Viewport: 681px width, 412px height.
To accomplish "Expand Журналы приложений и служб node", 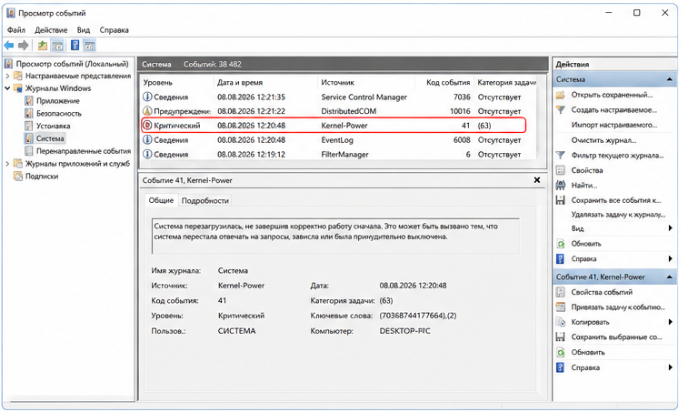I will click(7, 164).
